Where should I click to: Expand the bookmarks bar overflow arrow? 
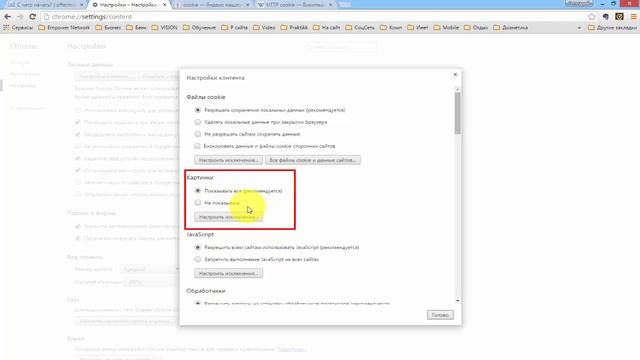tap(579, 28)
